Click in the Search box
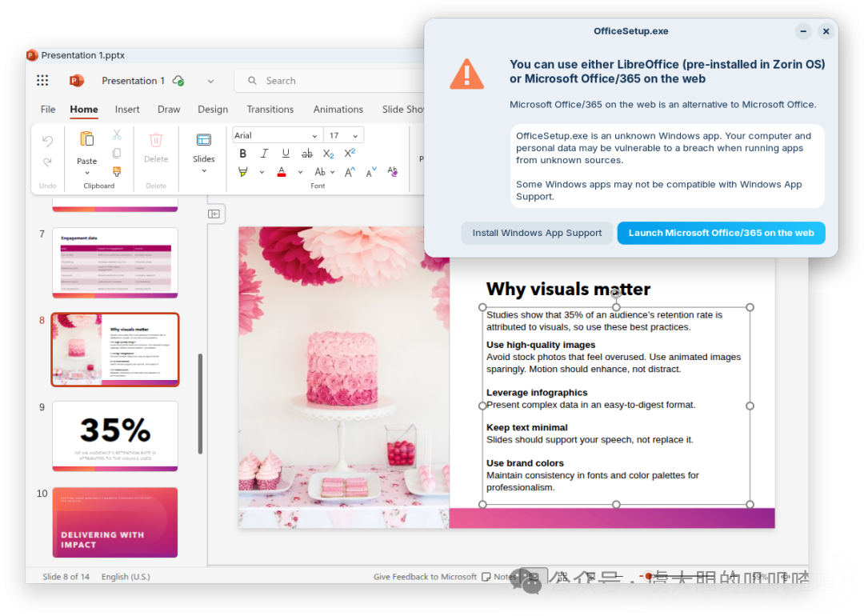Viewport: 864px width, 616px height. [x=330, y=81]
